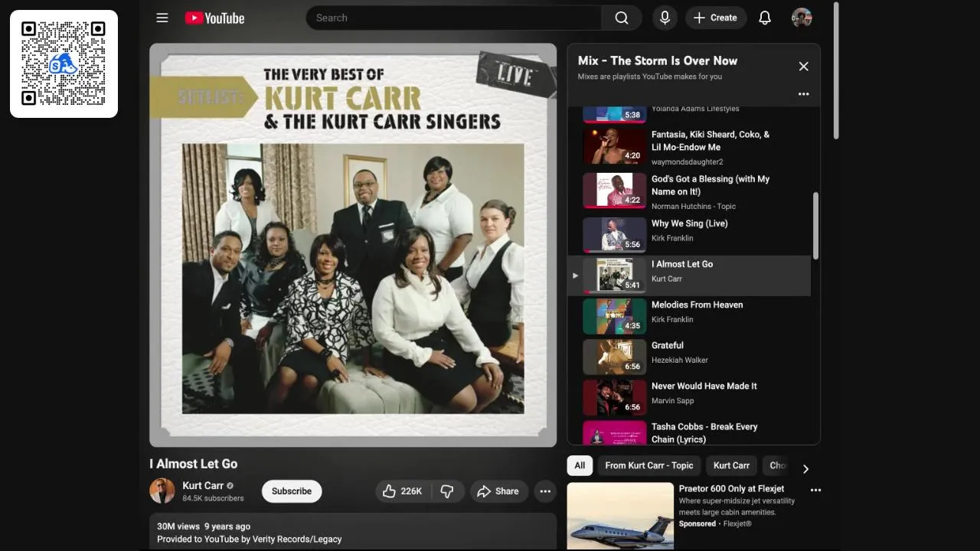Click the search magnifier button
The image size is (980, 551).
[622, 18]
